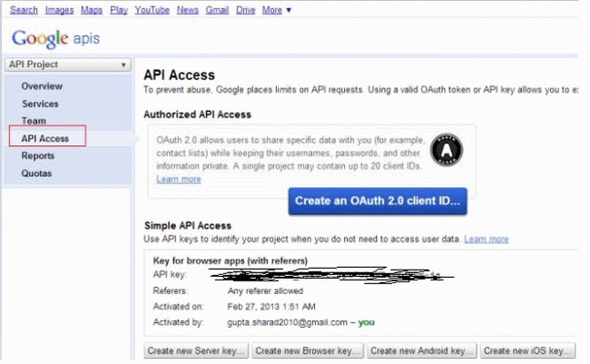This screenshot has width=590, height=364.
Task: Click Create new Browser key button
Action: pyautogui.click(x=308, y=350)
